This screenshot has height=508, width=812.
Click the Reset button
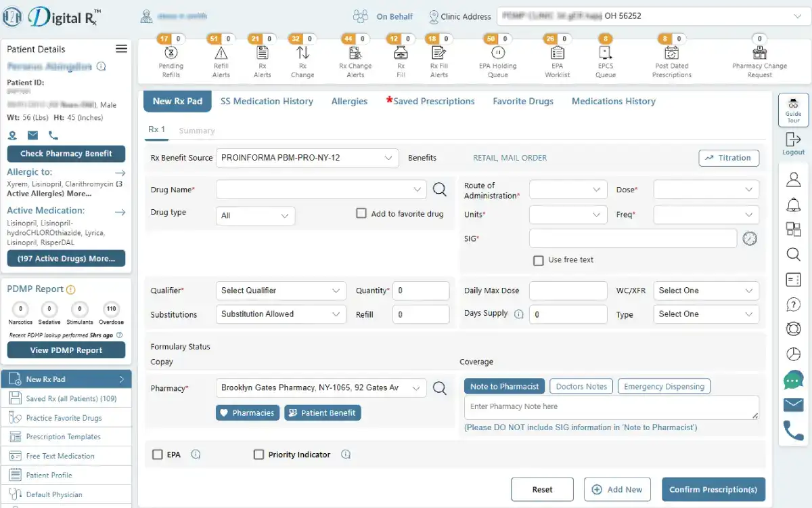(x=543, y=490)
